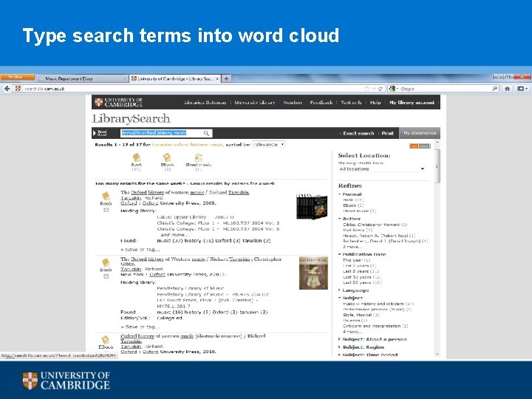The width and height of the screenshot is (532, 399).
Task: Open the Libraries Gateway menu link
Action: (205, 103)
